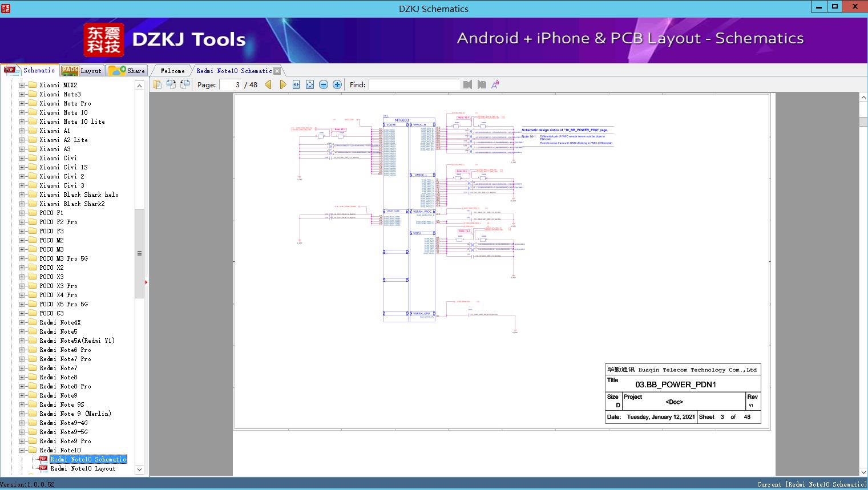
Task: Switch to the Layout tab
Action: pyautogui.click(x=82, y=71)
